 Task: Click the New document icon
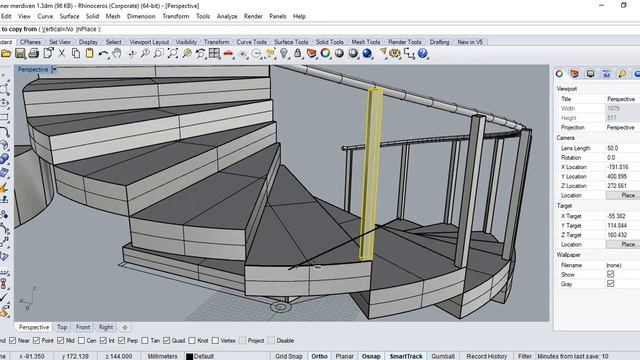point(48,53)
